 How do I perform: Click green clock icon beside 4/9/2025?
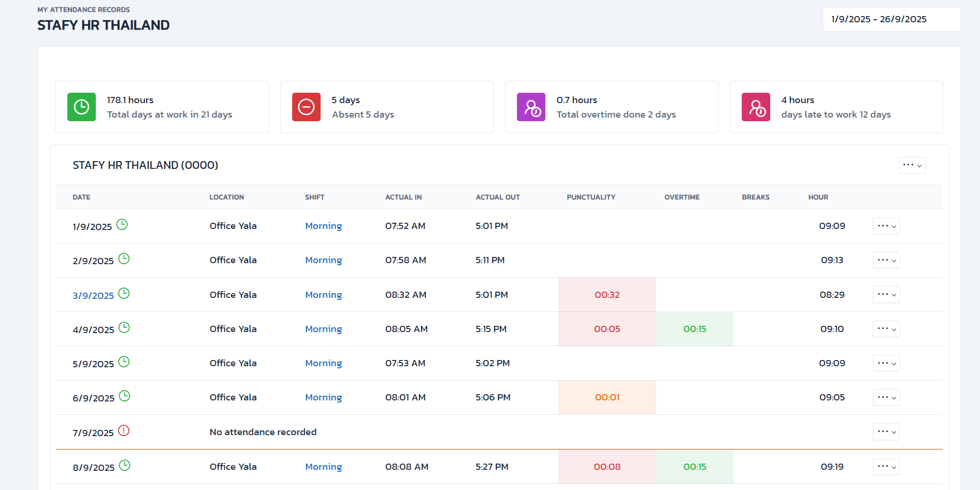[124, 327]
